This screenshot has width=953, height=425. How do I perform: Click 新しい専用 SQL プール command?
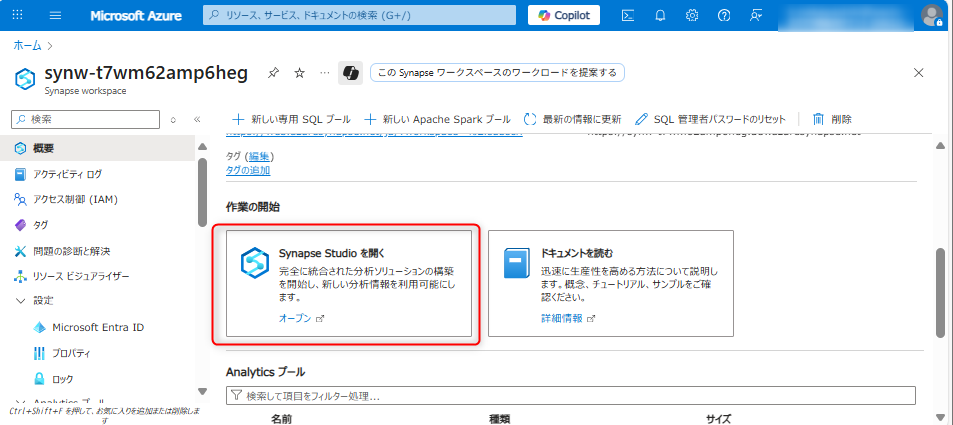292,119
